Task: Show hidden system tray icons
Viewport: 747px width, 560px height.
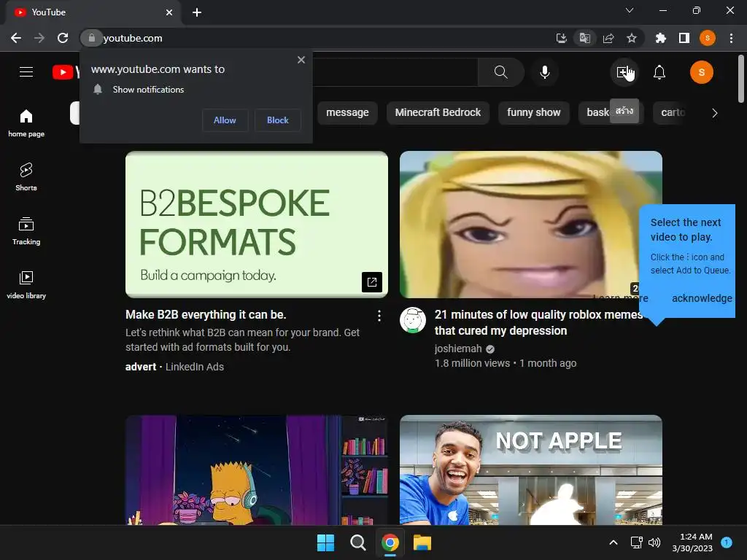Action: coord(613,542)
